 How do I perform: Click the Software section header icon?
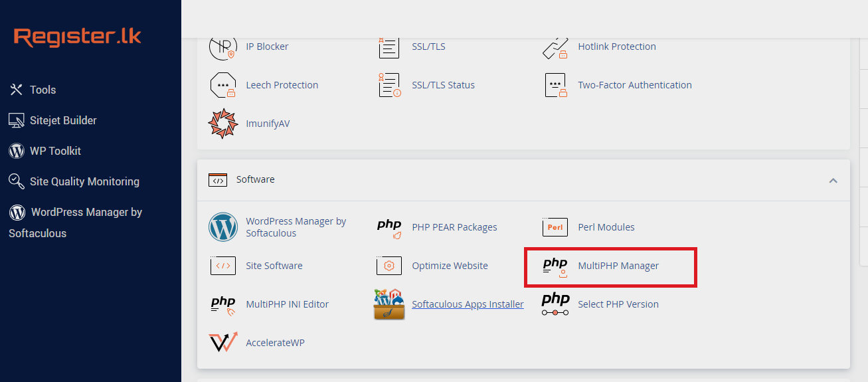pyautogui.click(x=218, y=180)
